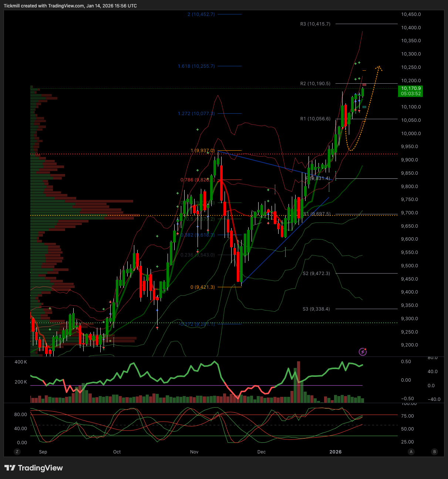Select the 2026 label on the time axis

(x=336, y=452)
